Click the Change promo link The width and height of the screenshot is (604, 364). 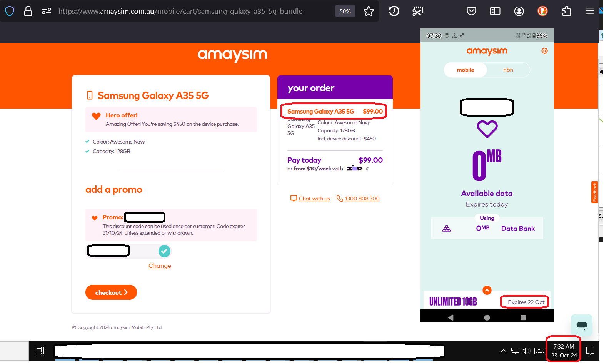[160, 266]
